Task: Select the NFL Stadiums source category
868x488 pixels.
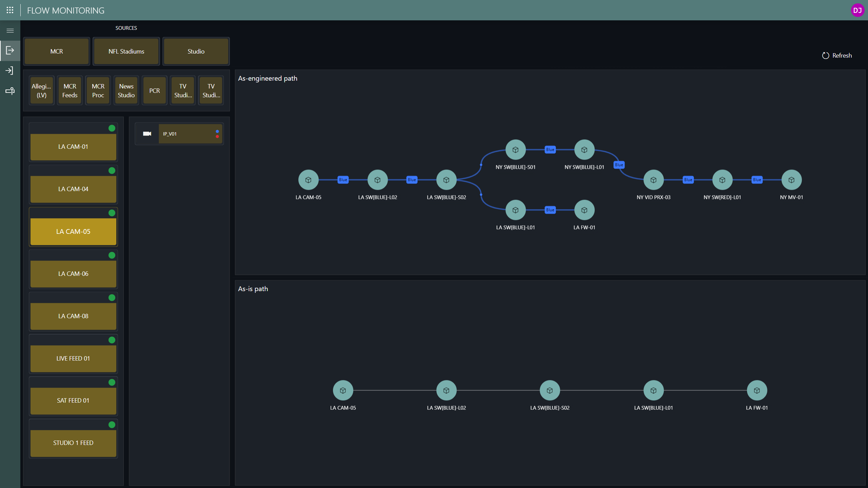Action: pyautogui.click(x=126, y=52)
